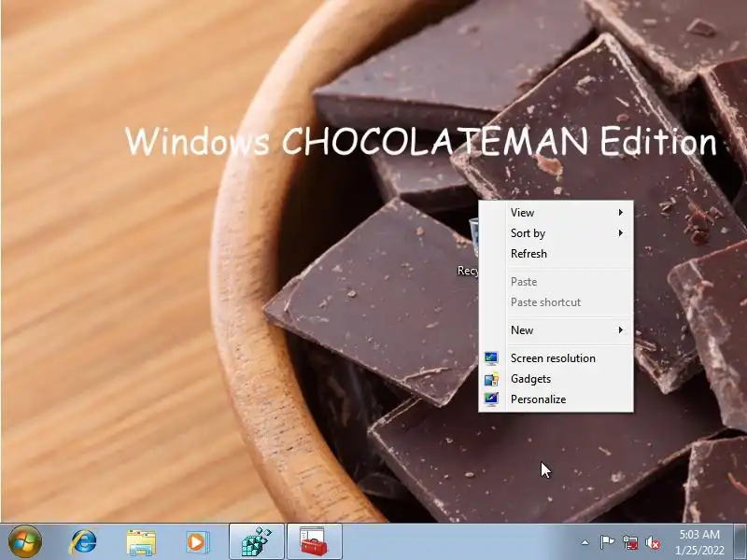Click the network status tray icon
Viewport: 747px width, 560px height.
pyautogui.click(x=629, y=542)
